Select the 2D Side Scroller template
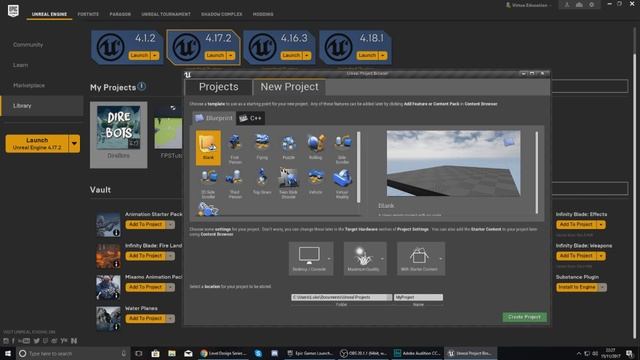 (x=208, y=183)
